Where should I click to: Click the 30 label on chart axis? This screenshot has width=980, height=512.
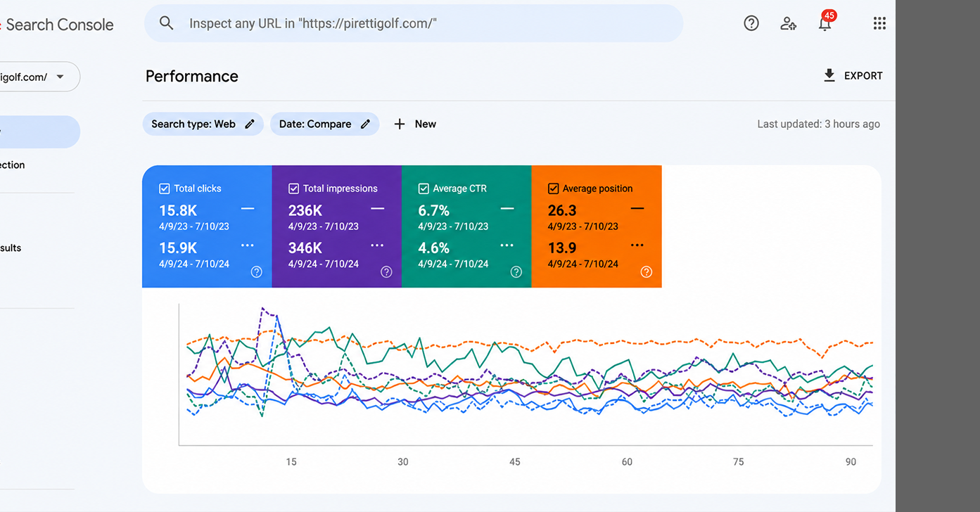pos(403,462)
